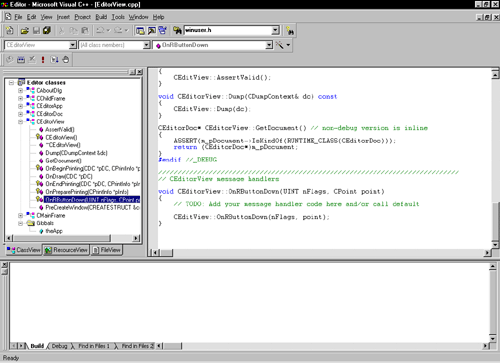The height and width of the screenshot is (363, 500).
Task: Click the red exclamation Execute Program icon
Action: 43,60
